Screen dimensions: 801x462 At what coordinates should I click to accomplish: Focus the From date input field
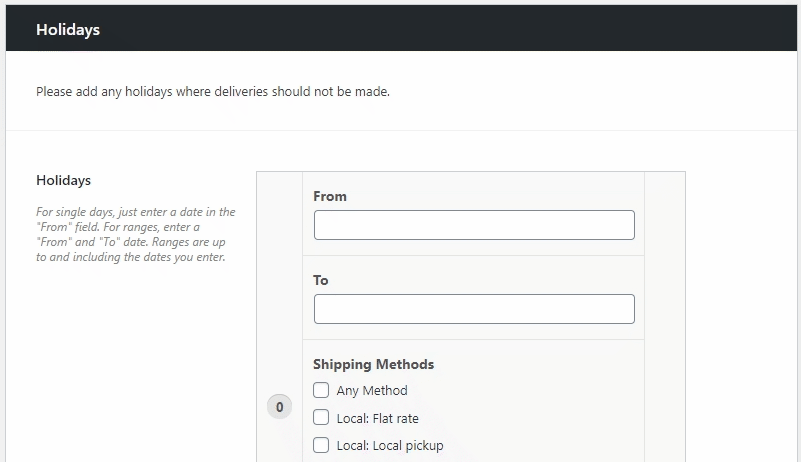click(x=474, y=225)
